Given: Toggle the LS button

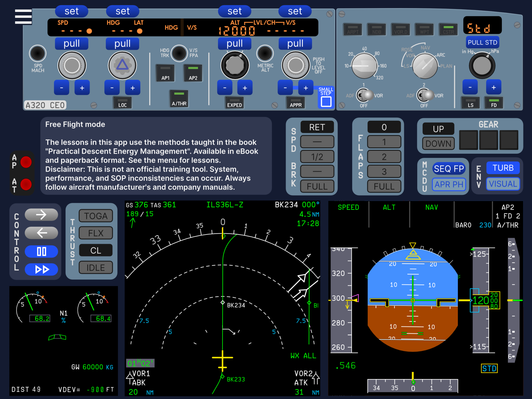Looking at the screenshot, I should point(471,103).
